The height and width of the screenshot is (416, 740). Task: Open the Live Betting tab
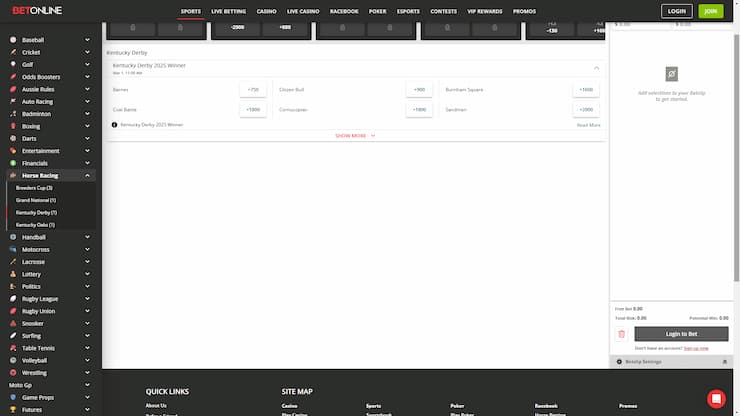[x=228, y=11]
